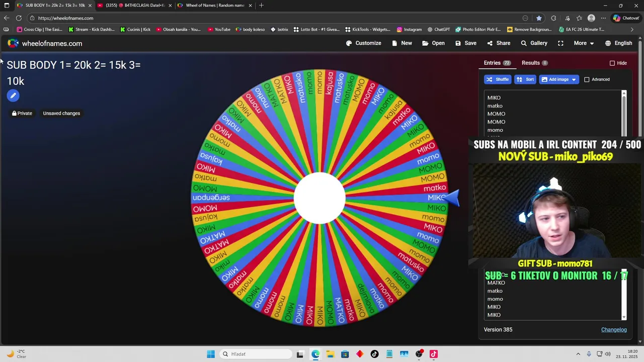644x362 pixels.
Task: Open black TikTok taskbar icon
Action: (x=374, y=354)
